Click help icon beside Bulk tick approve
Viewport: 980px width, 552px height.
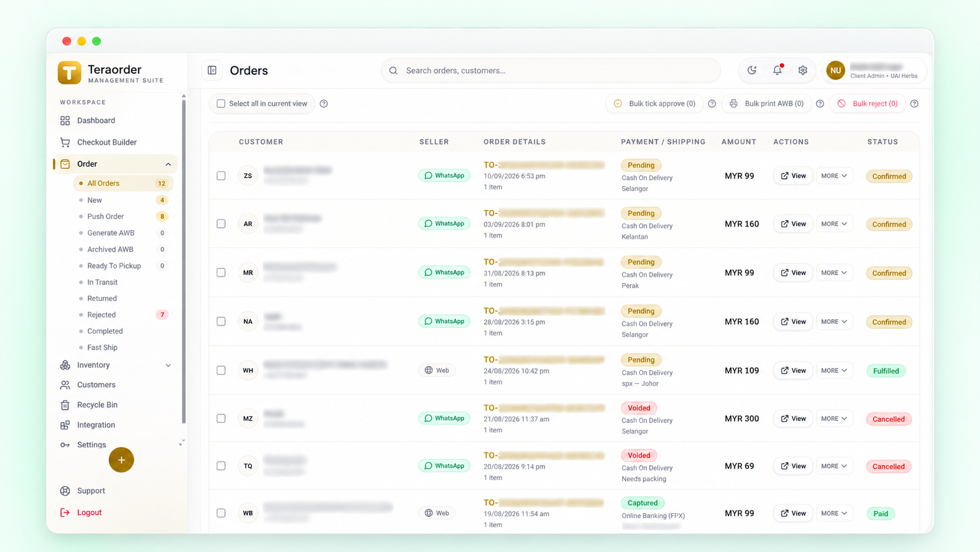pos(712,104)
